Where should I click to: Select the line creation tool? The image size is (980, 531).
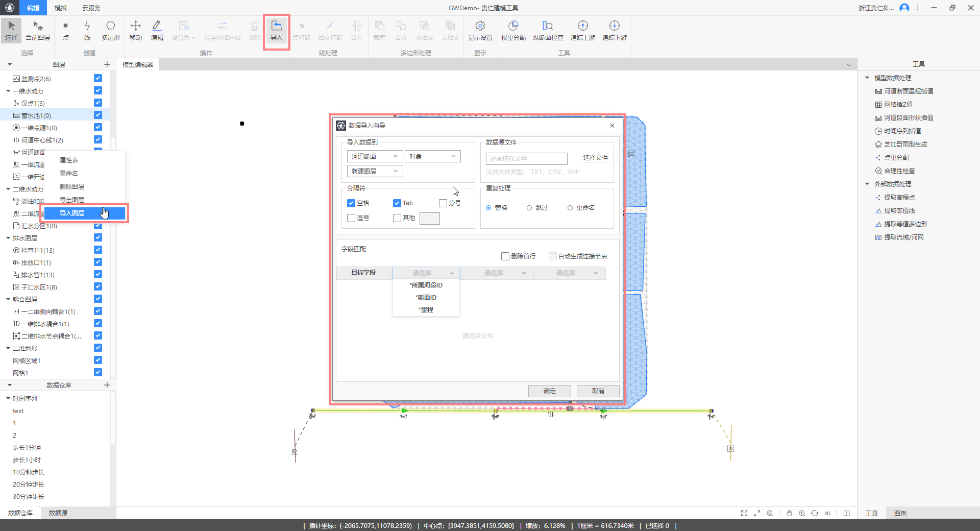pos(87,31)
